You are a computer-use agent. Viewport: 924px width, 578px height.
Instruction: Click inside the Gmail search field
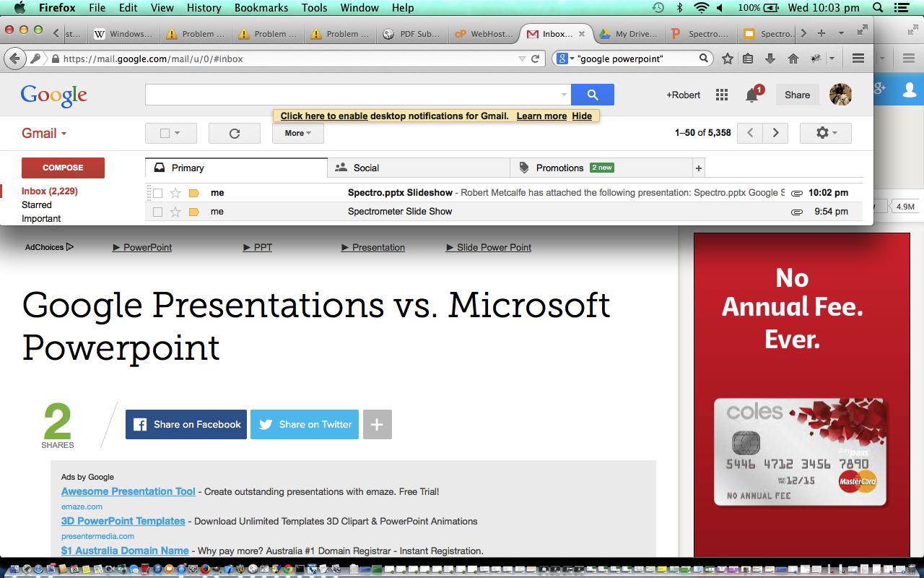354,95
